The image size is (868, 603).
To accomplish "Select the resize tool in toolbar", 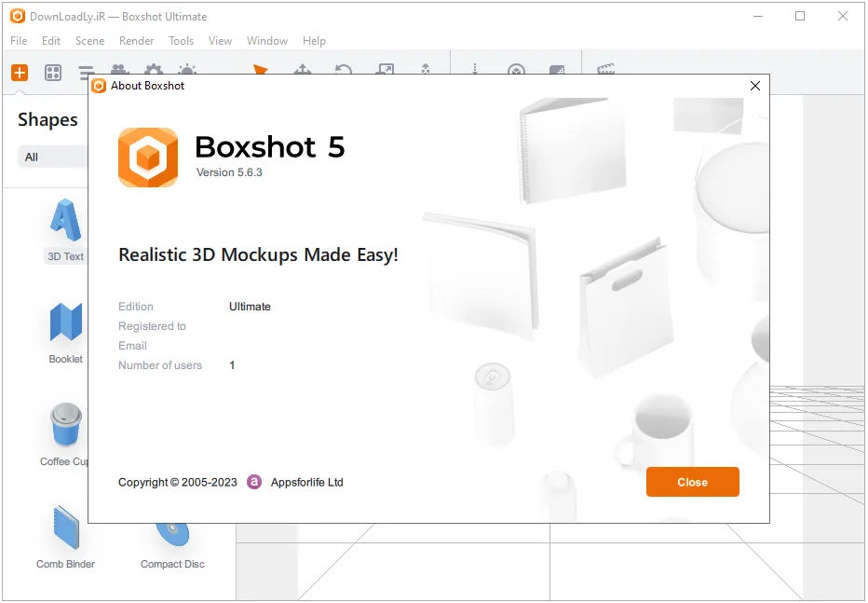I will [x=385, y=69].
